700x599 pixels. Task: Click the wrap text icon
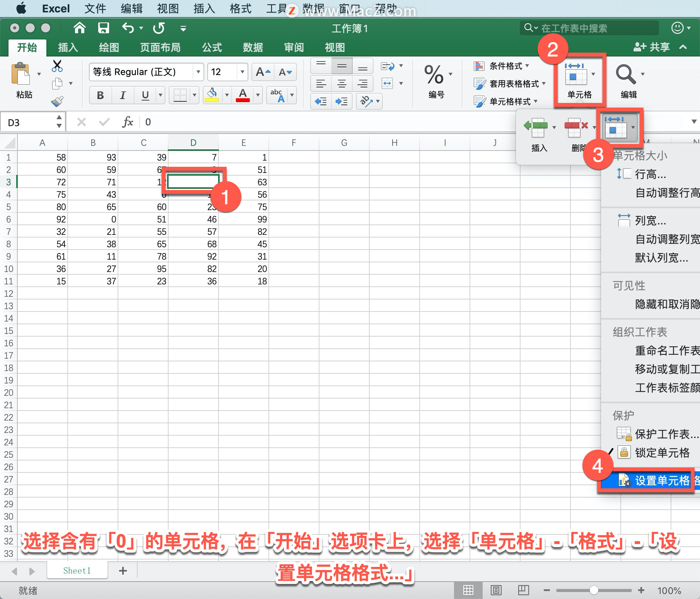click(388, 66)
